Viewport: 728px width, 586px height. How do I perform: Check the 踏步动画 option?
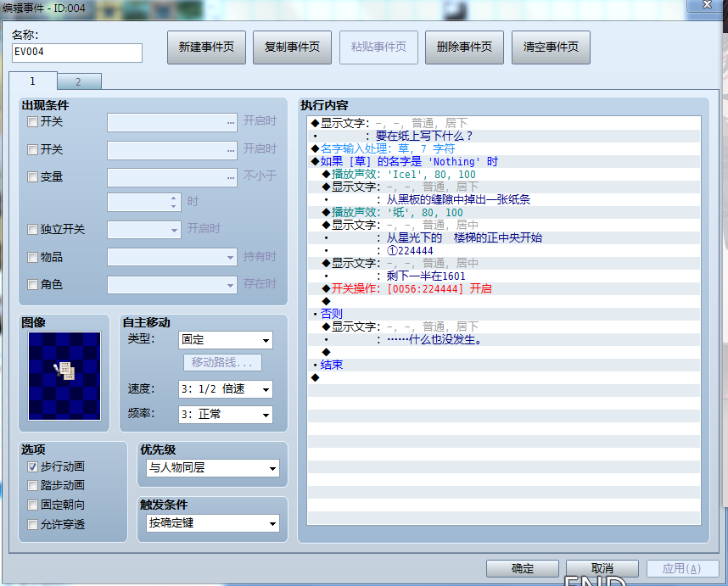click(x=32, y=486)
